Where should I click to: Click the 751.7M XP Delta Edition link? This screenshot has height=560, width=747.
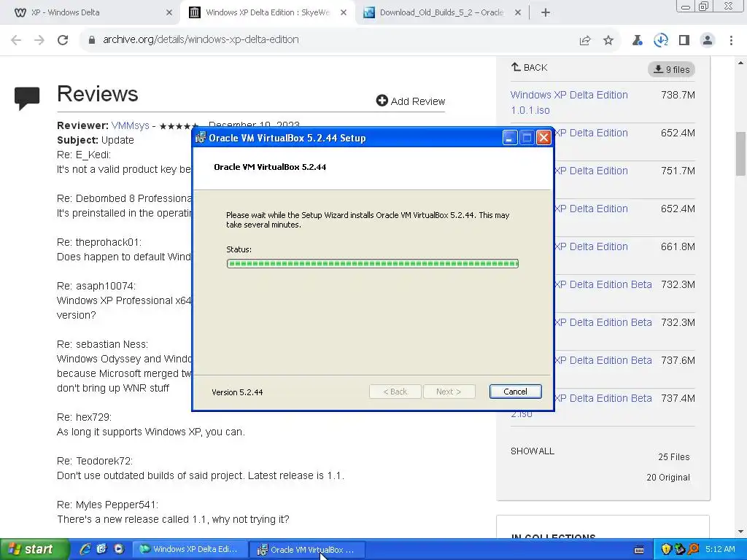pos(591,171)
